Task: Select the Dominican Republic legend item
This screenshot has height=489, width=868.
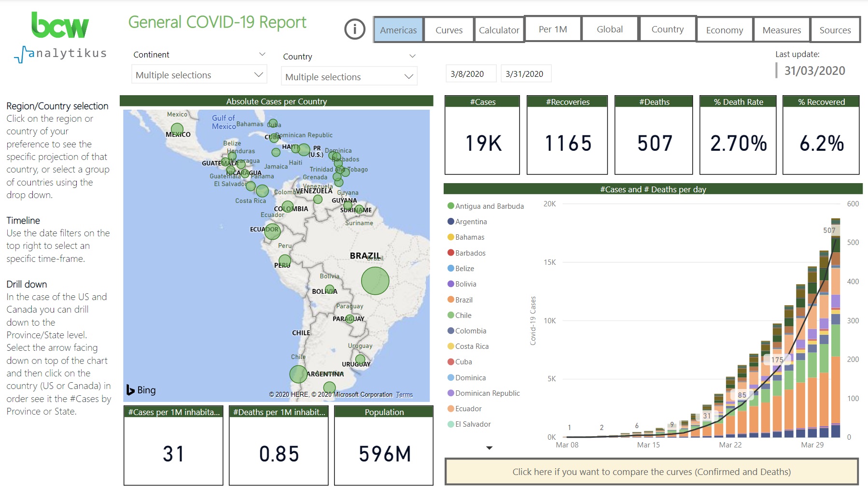Action: pos(484,393)
